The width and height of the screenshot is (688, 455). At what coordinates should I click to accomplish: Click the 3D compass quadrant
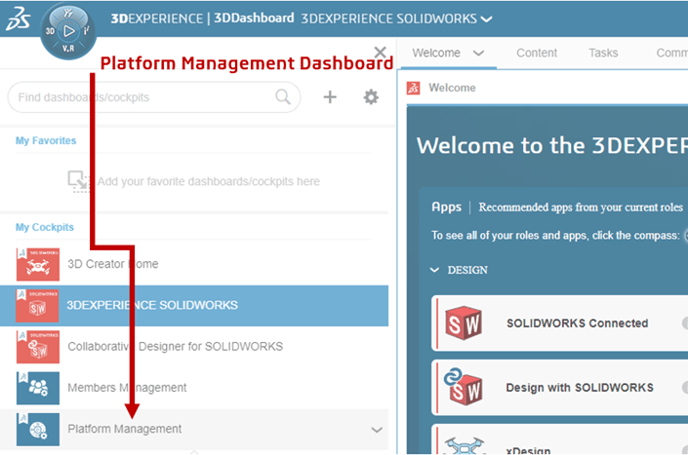pos(50,31)
